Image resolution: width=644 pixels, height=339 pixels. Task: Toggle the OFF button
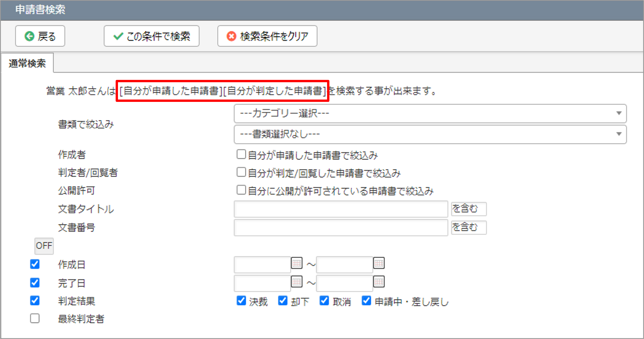tap(44, 246)
